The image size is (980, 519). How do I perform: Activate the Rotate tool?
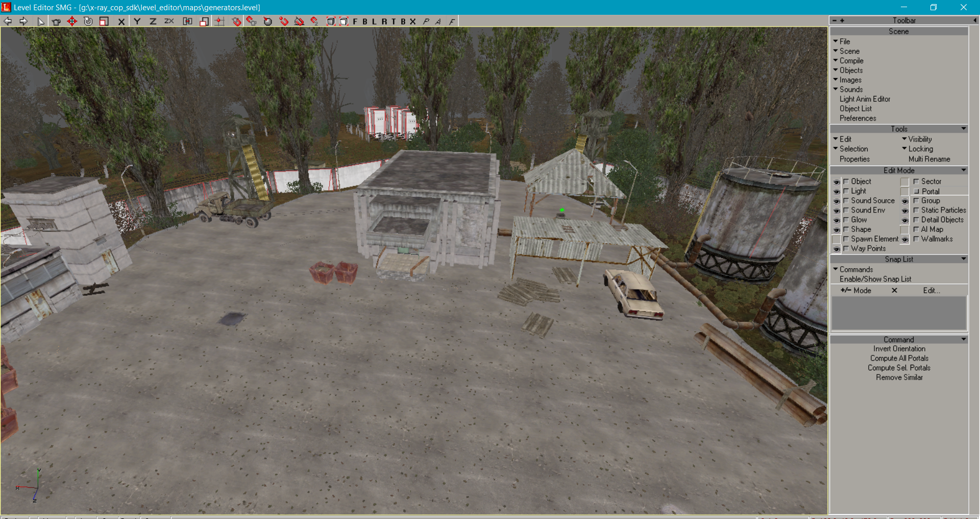tap(88, 21)
